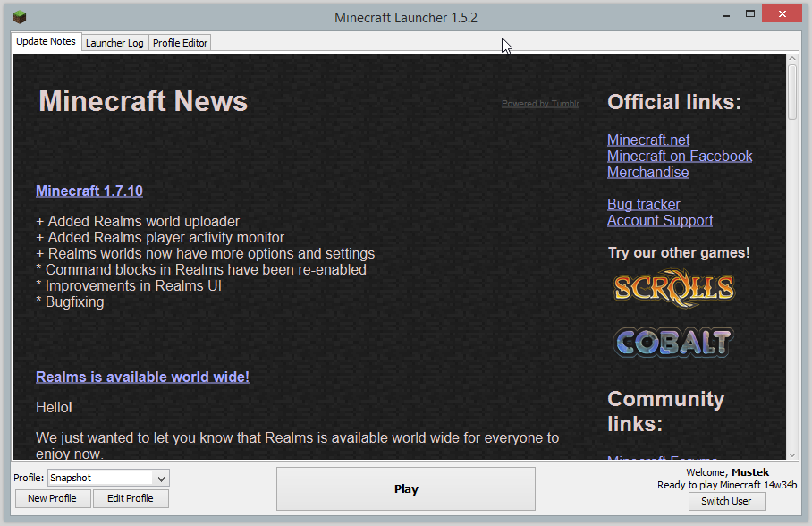
Task: Click '* Command blocks in Realms' line
Action: coord(201,269)
